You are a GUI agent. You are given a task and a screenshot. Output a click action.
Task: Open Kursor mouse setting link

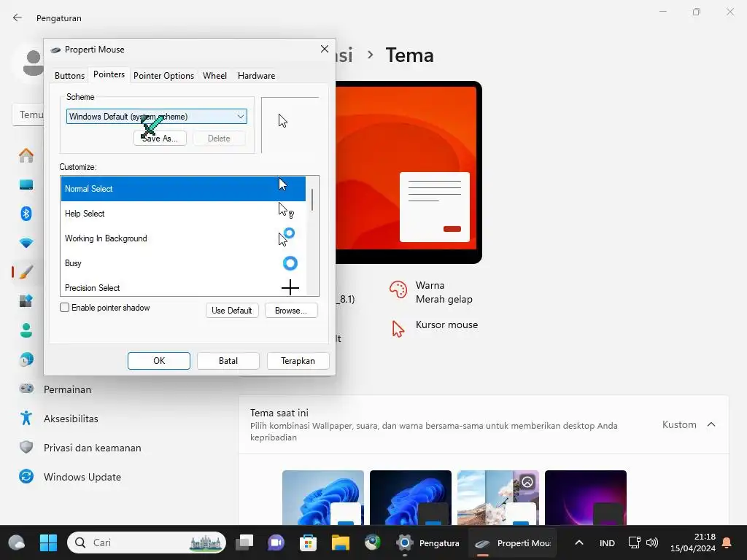tap(433, 329)
